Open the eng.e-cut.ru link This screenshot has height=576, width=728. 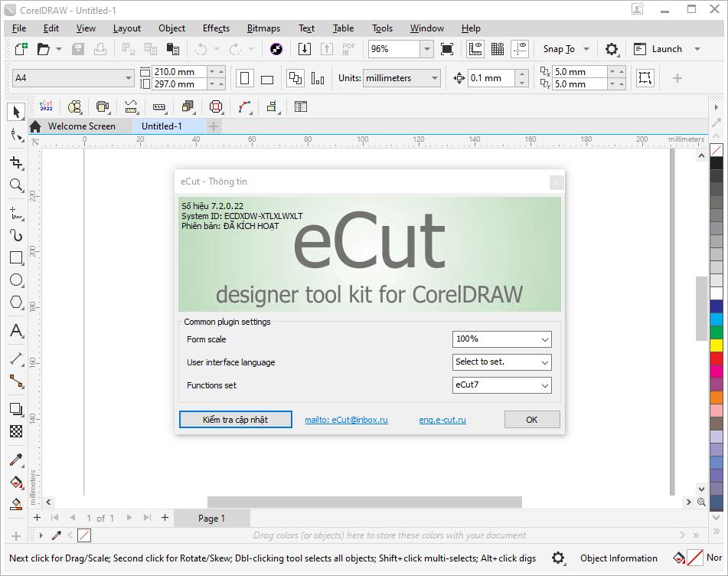(x=442, y=419)
